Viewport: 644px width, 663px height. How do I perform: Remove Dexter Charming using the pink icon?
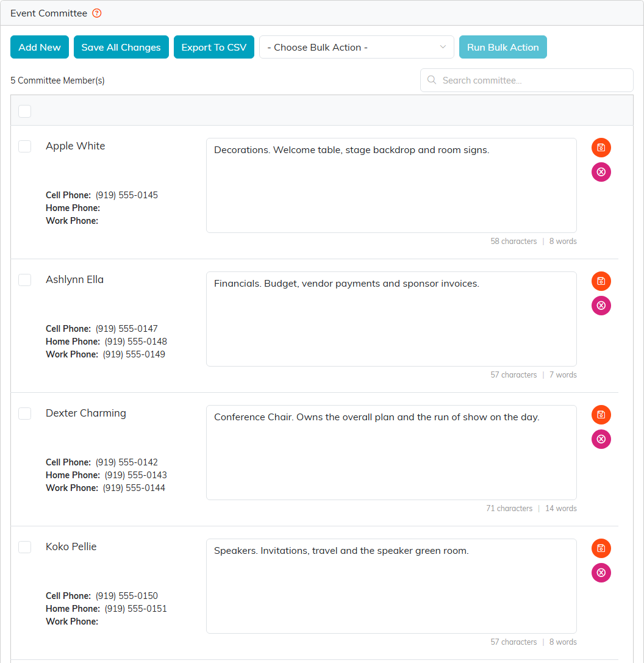click(x=601, y=439)
